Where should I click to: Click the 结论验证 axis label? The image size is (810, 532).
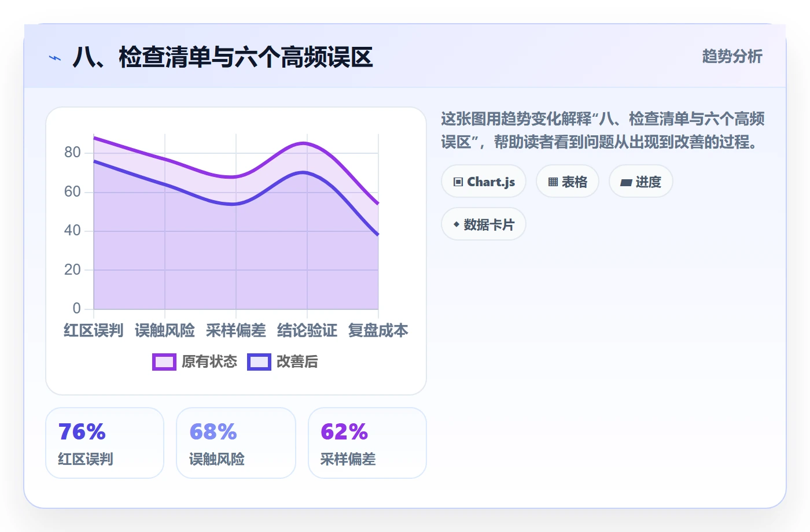(x=307, y=330)
